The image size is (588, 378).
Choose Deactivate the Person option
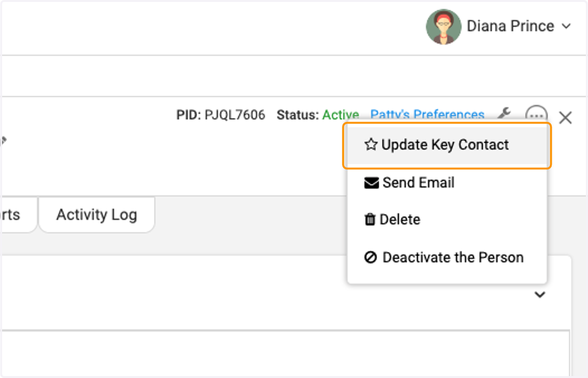tap(447, 258)
